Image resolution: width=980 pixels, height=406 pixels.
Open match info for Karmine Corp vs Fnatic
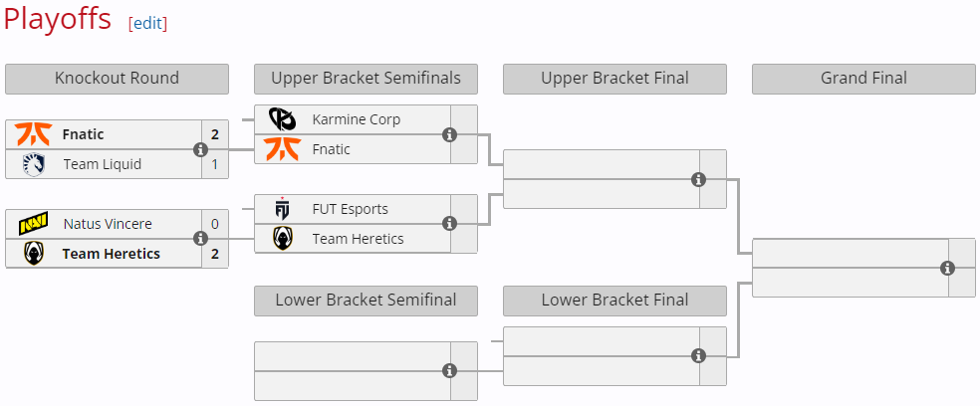coord(449,134)
